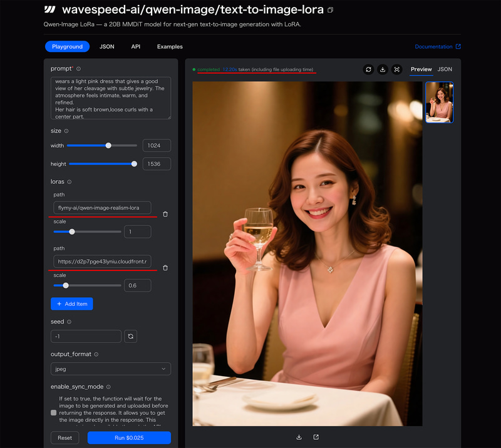The height and width of the screenshot is (448, 501).
Task: Click the share icon below the image
Action: pos(316,437)
